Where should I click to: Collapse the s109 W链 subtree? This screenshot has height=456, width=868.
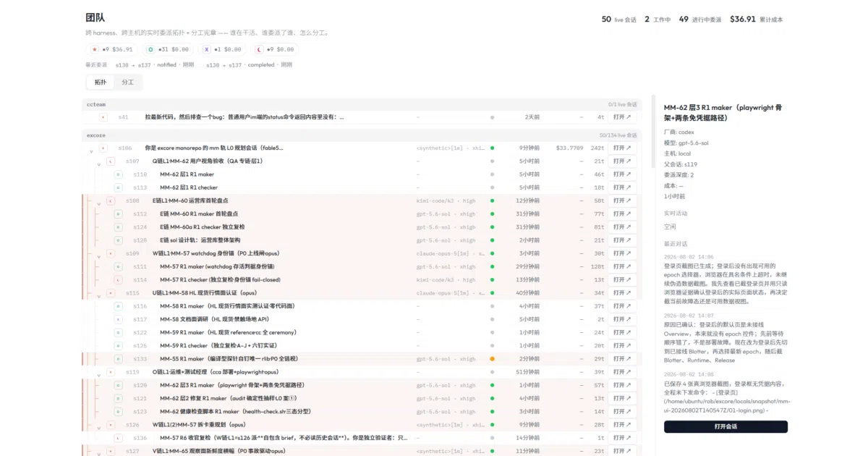(x=99, y=256)
